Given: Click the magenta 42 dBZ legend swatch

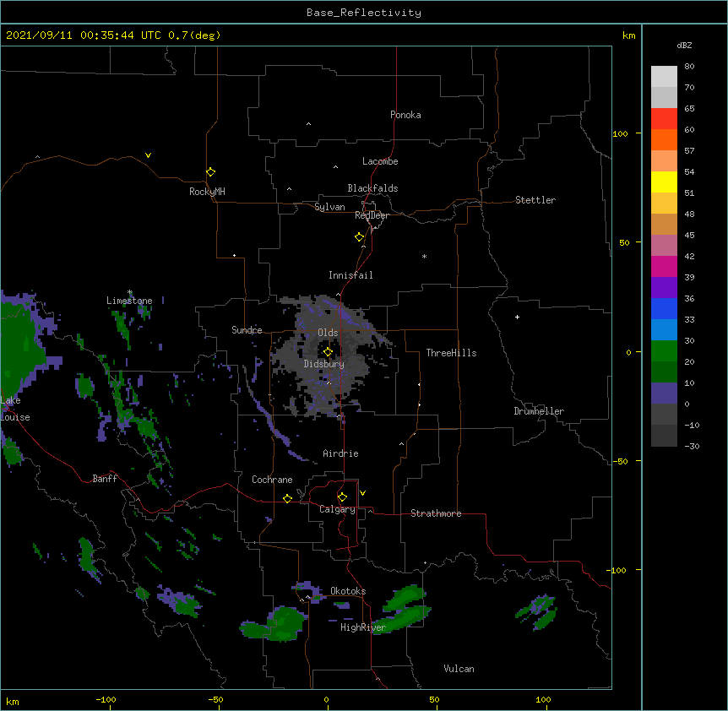Looking at the screenshot, I should coord(664,266).
